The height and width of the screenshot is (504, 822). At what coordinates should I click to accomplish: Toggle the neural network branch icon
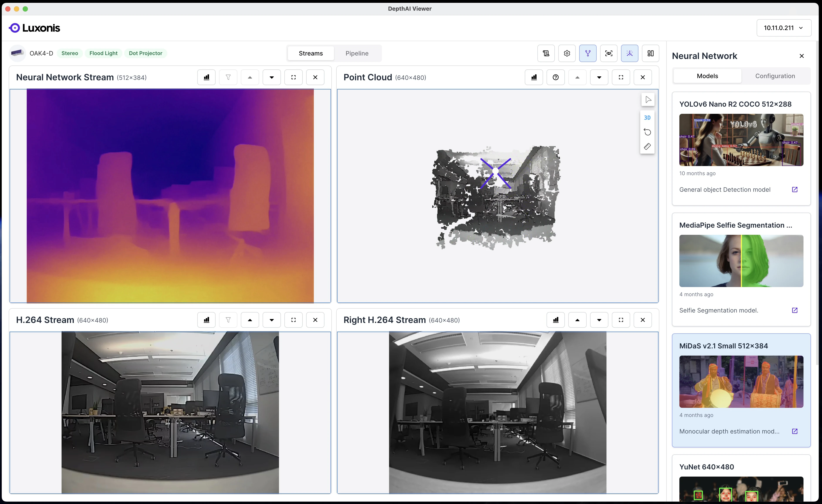tap(587, 53)
